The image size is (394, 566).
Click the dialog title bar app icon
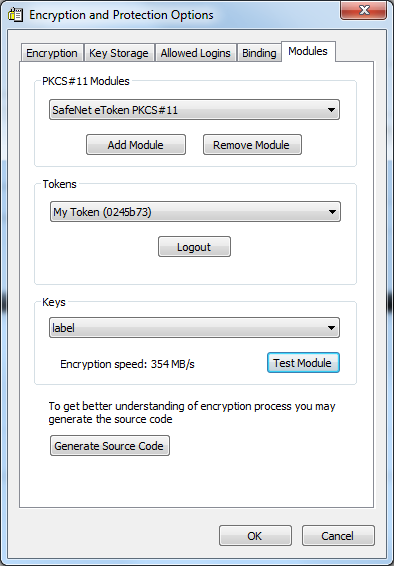pyautogui.click(x=16, y=15)
